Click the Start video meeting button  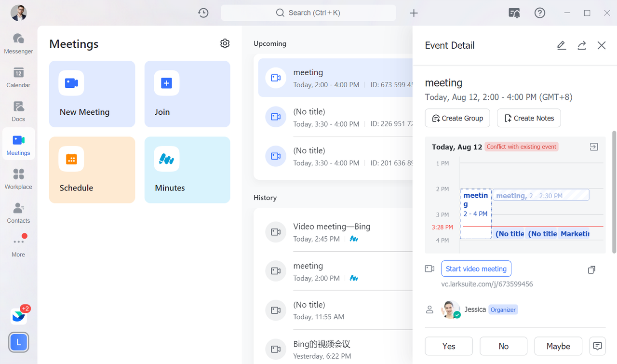point(476,269)
